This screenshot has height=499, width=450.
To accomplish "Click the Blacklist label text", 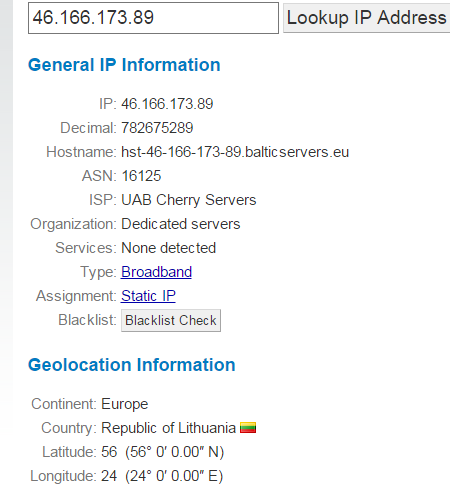I will coord(87,320).
